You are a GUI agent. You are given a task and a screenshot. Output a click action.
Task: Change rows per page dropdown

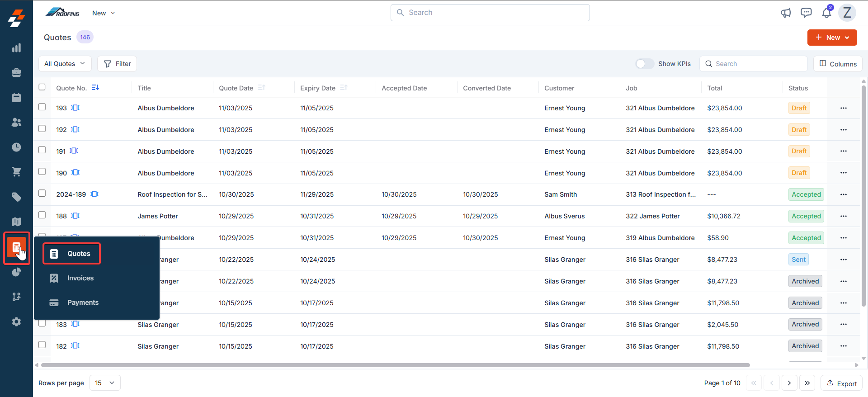point(105,383)
